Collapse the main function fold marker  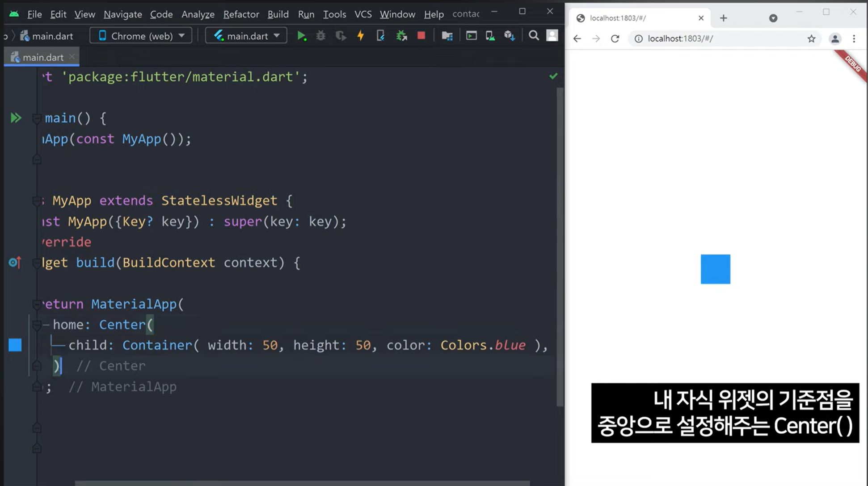[37, 118]
